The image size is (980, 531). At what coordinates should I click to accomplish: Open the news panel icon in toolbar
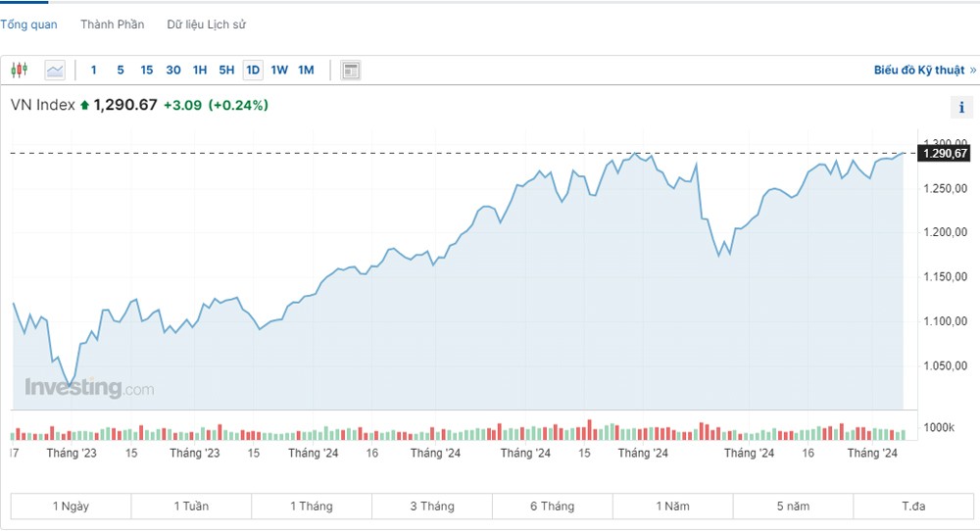click(351, 70)
